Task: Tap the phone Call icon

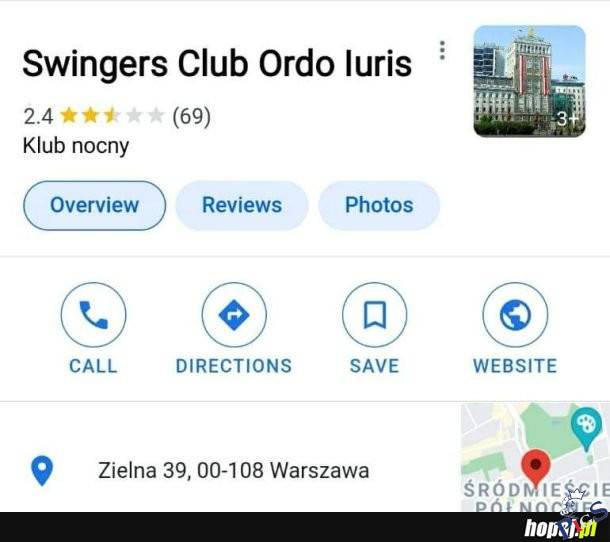Action: click(x=93, y=314)
